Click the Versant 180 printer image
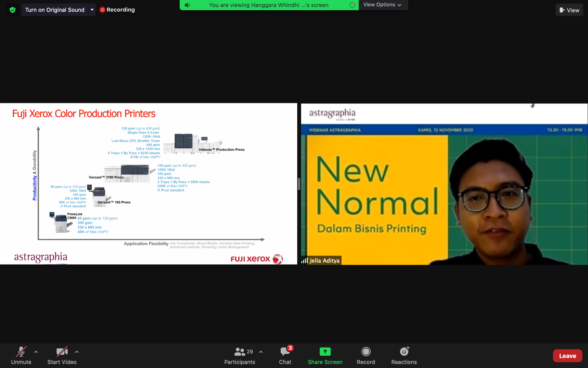This screenshot has height=368, width=588. click(x=99, y=195)
